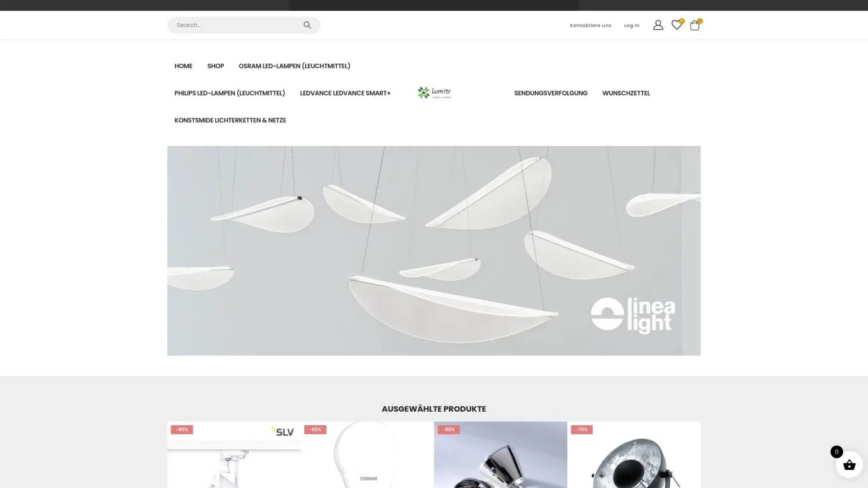Open the SHOP menu item
868x488 pixels.
(215, 66)
